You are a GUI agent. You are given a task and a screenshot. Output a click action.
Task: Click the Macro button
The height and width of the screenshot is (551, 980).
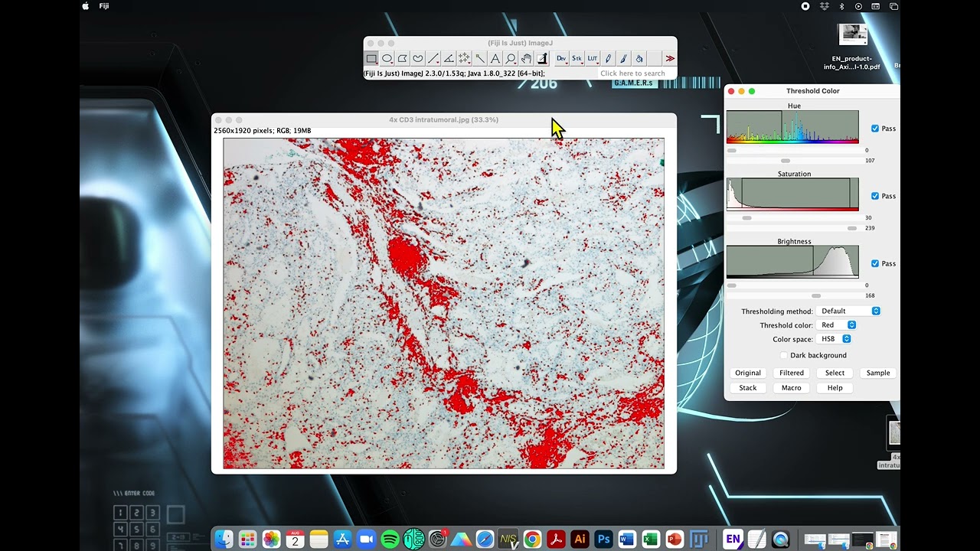(x=792, y=388)
